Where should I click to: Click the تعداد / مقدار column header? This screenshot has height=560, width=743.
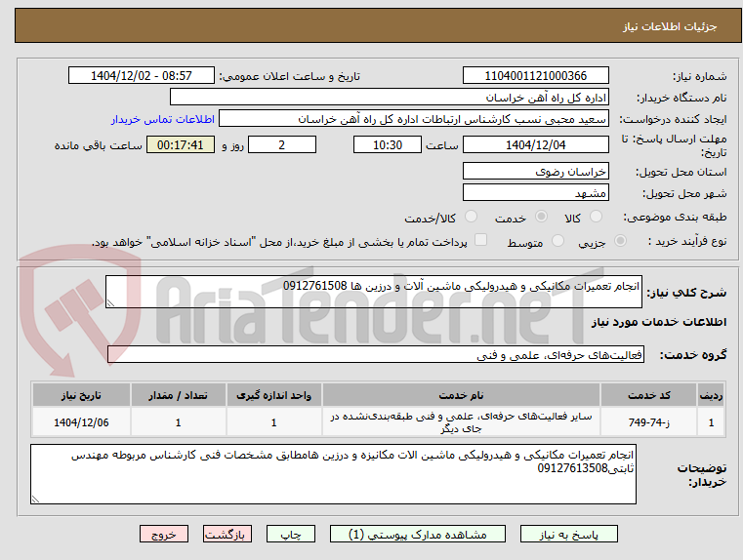[178, 395]
